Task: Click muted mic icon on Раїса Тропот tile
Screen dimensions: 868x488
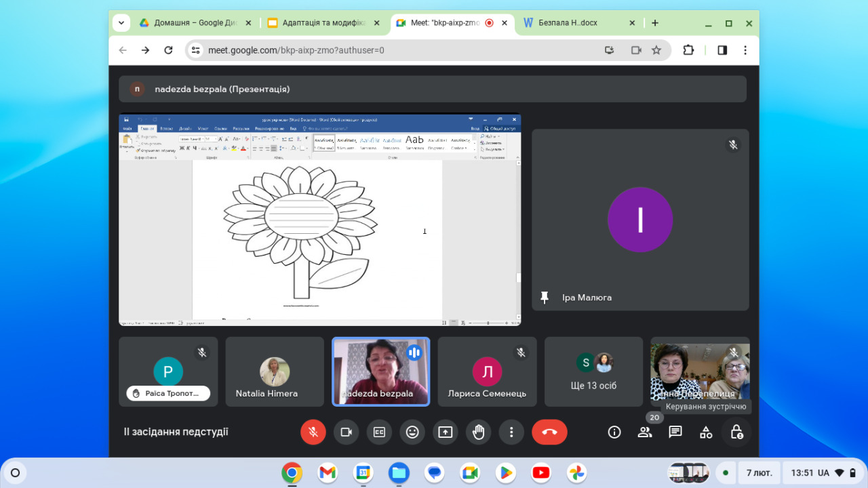Action: 201,352
